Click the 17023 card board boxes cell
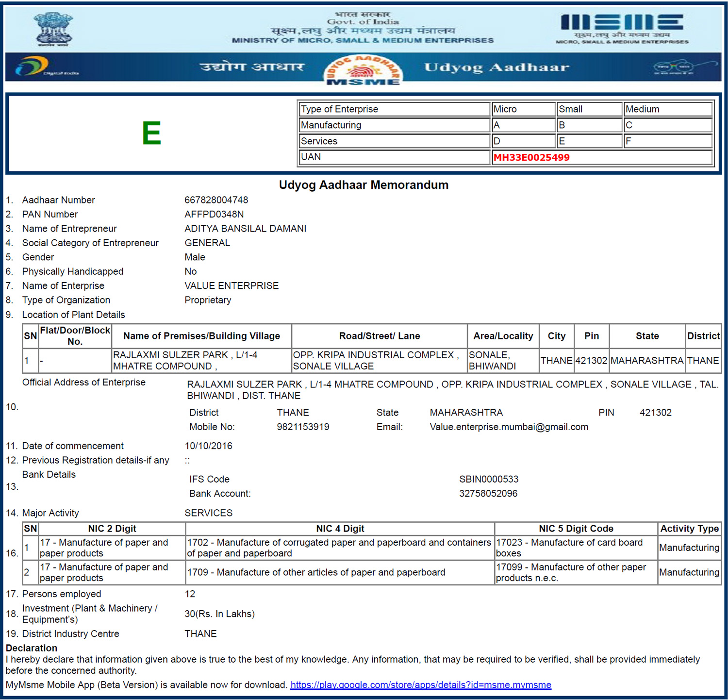Screen dimensions: 728x700 point(576,548)
